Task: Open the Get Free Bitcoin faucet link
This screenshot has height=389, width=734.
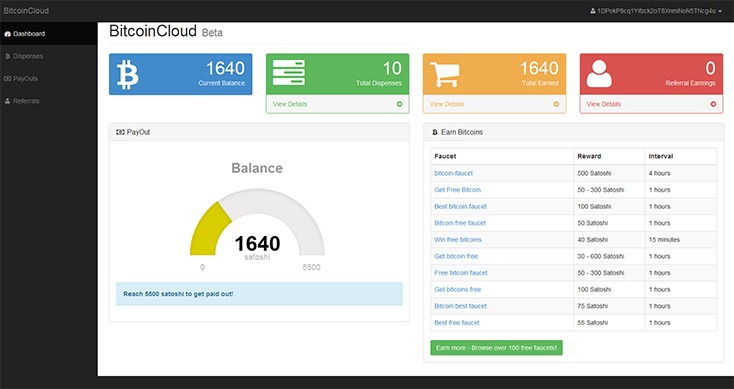Action: click(x=457, y=190)
